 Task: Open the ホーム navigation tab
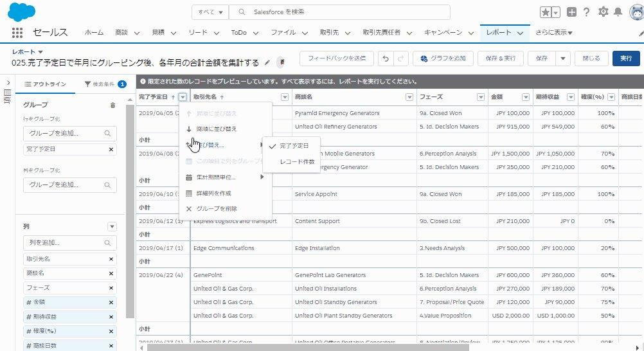[x=94, y=33]
